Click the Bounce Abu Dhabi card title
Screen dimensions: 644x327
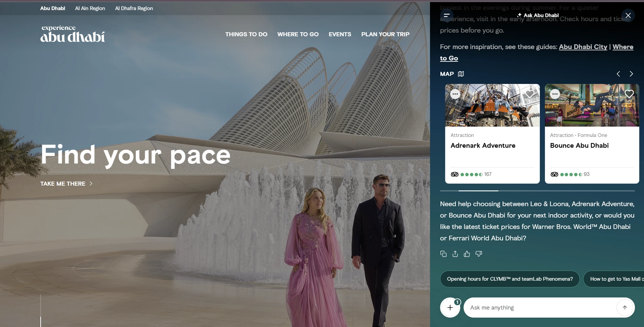(x=579, y=145)
